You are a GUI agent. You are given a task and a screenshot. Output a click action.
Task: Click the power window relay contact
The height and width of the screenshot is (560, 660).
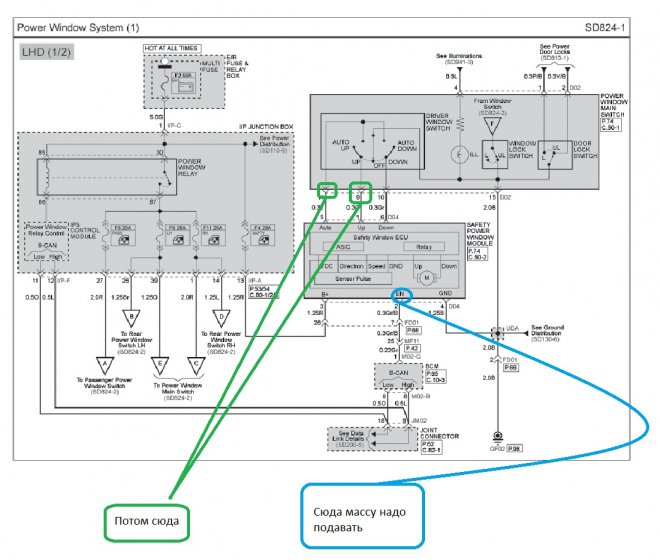coord(165,178)
